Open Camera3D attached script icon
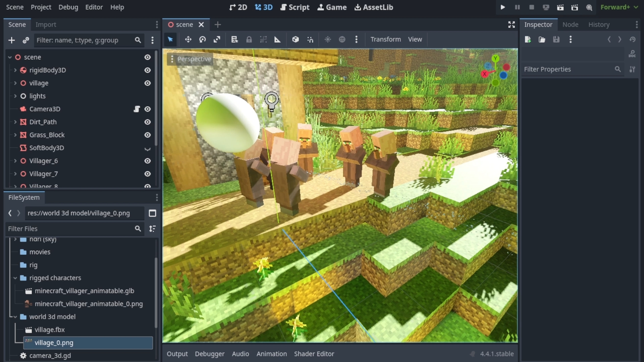This screenshot has width=644, height=362. click(x=137, y=109)
